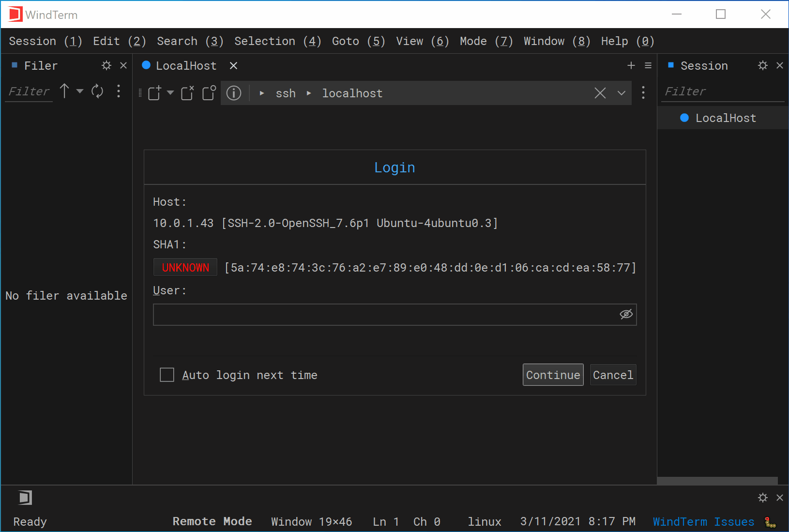Viewport: 789px width, 532px height.
Task: Open the toolbar more options menu
Action: [x=643, y=92]
